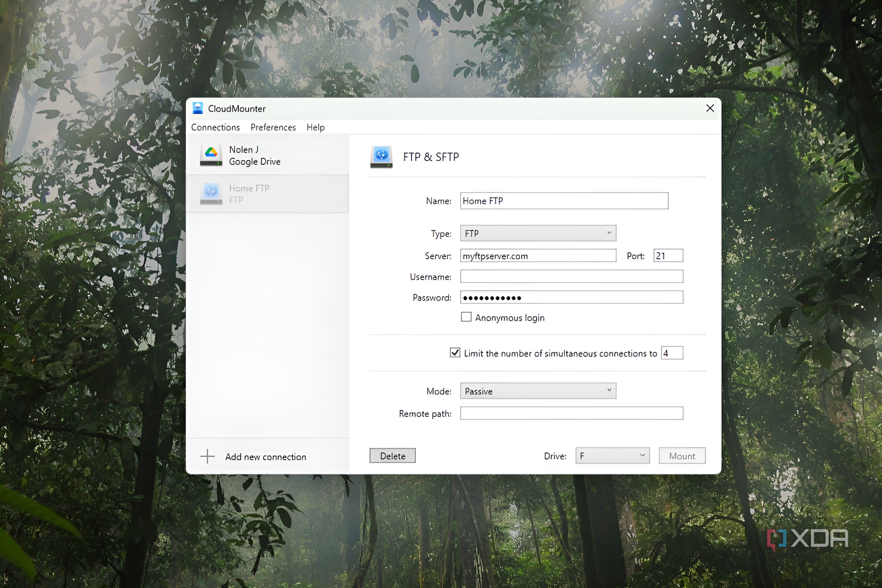The image size is (882, 588).
Task: Click the Mount button
Action: (x=682, y=455)
